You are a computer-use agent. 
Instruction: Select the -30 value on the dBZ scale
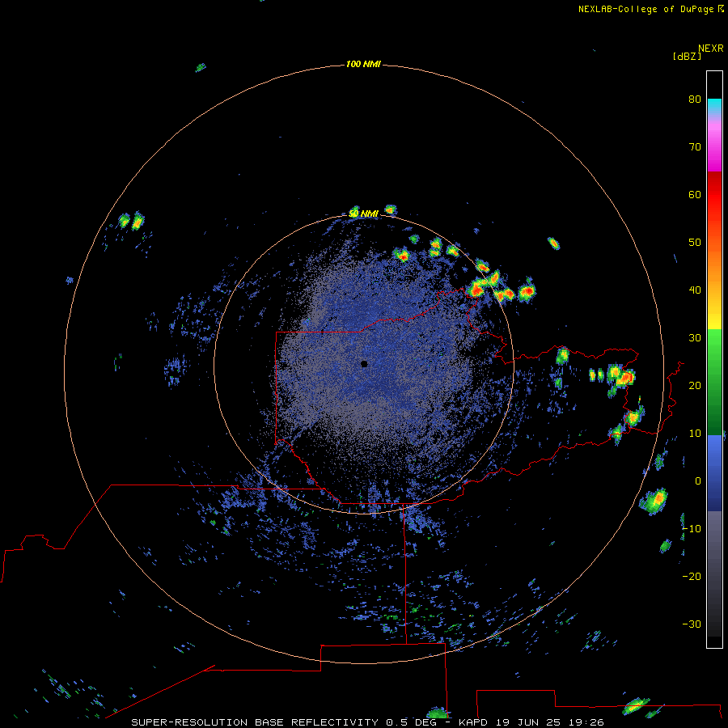click(692, 624)
